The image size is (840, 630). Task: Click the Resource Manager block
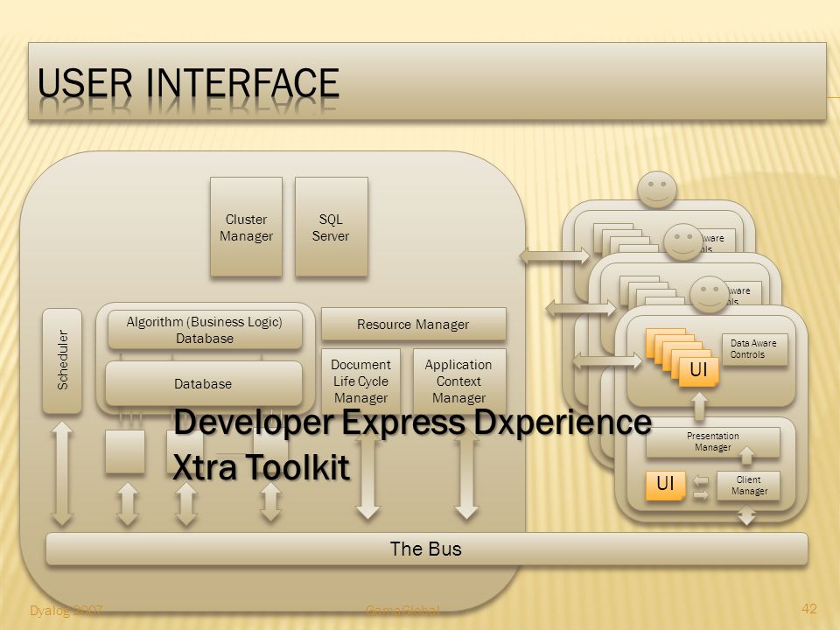[x=413, y=324]
